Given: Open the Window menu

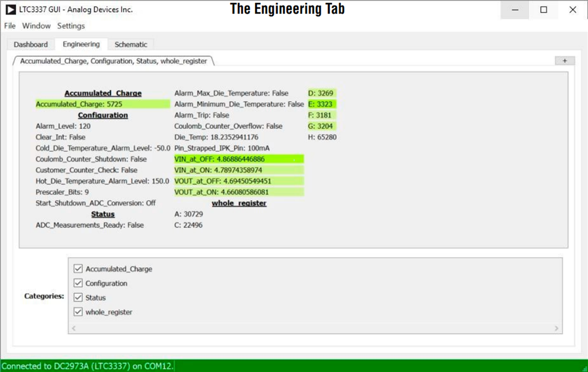Looking at the screenshot, I should coord(36,26).
